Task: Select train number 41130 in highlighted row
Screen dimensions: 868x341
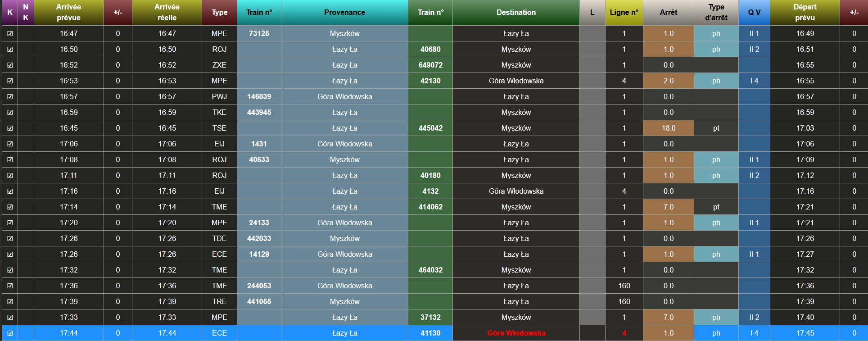Action: tap(430, 333)
